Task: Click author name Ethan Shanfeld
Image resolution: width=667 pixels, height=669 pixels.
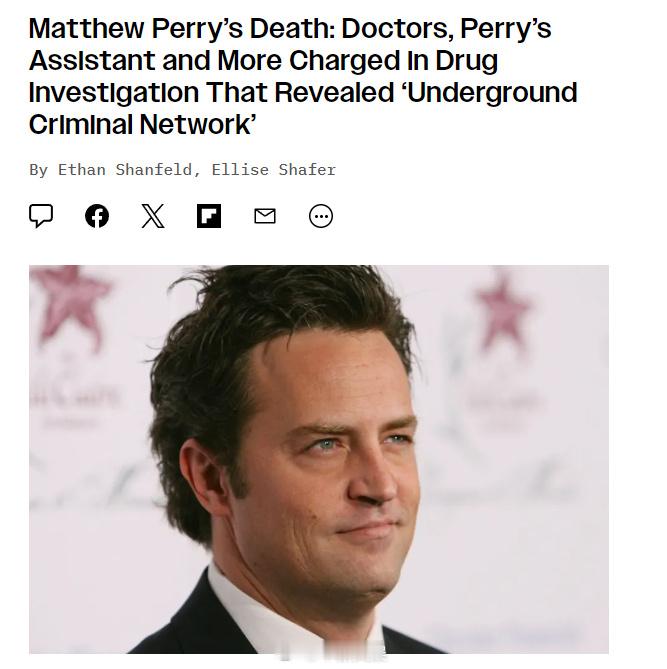Action: tap(125, 170)
